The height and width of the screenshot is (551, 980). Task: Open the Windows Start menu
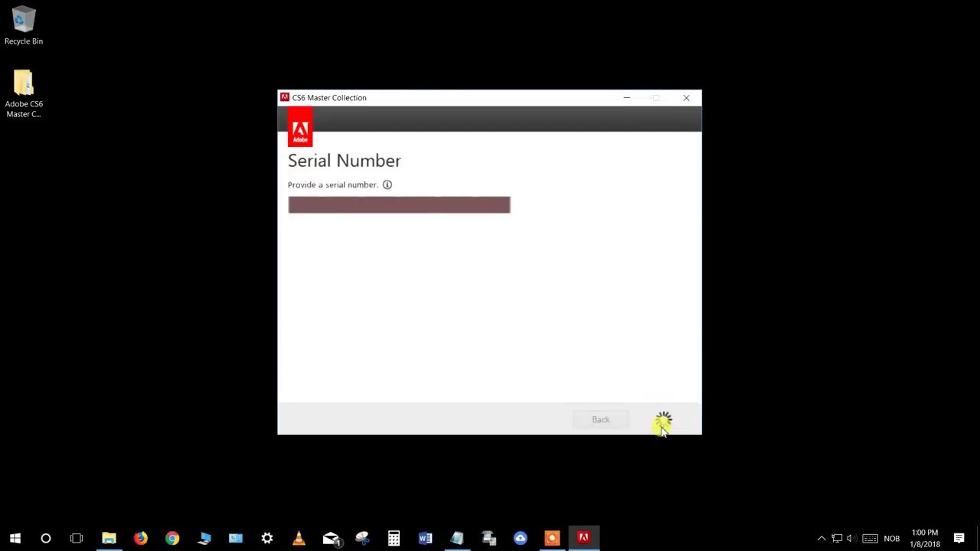click(15, 538)
